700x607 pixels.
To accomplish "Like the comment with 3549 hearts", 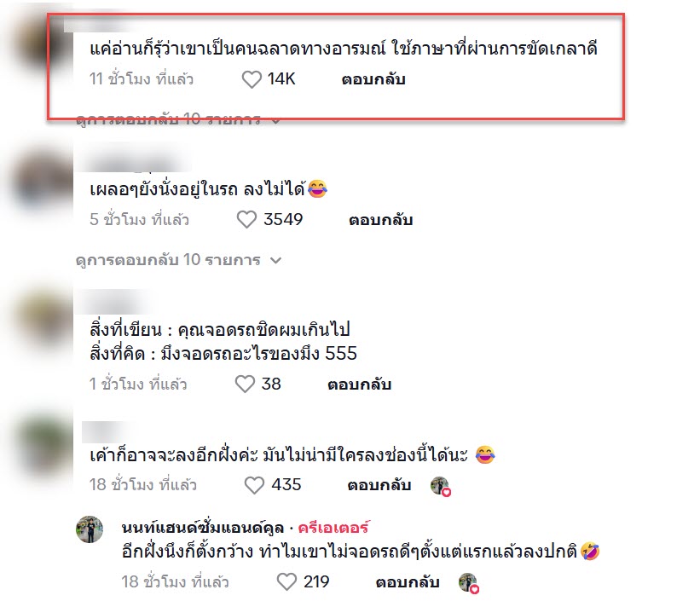I will pyautogui.click(x=246, y=220).
